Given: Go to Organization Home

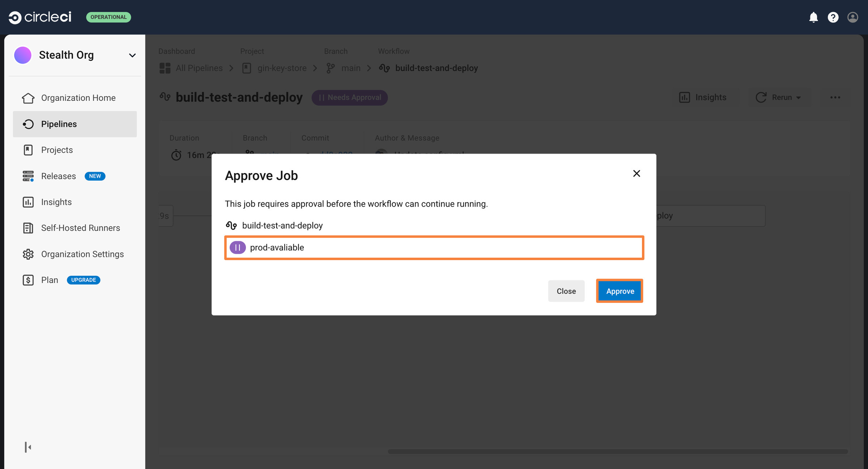Looking at the screenshot, I should click(x=78, y=98).
